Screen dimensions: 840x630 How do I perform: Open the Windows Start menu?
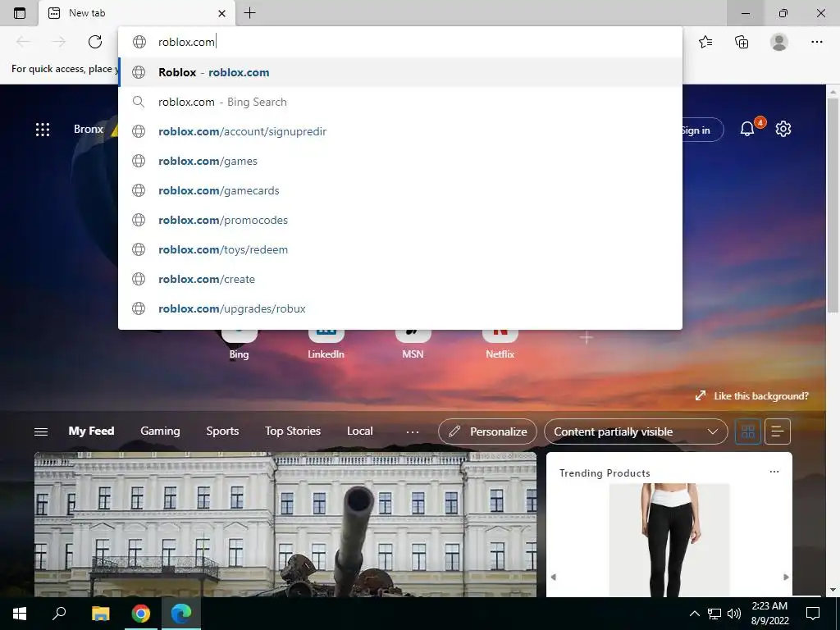(20, 614)
